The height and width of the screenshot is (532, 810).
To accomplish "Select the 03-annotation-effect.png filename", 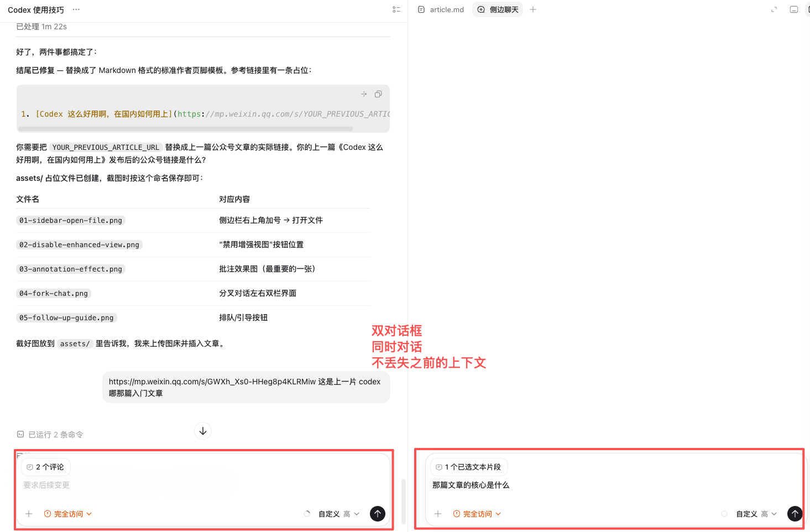I will click(71, 269).
